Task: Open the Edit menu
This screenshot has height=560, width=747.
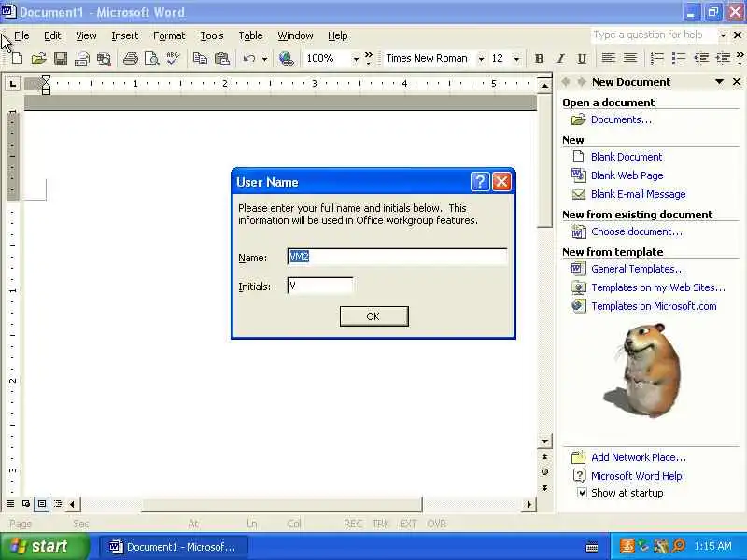Action: click(52, 35)
